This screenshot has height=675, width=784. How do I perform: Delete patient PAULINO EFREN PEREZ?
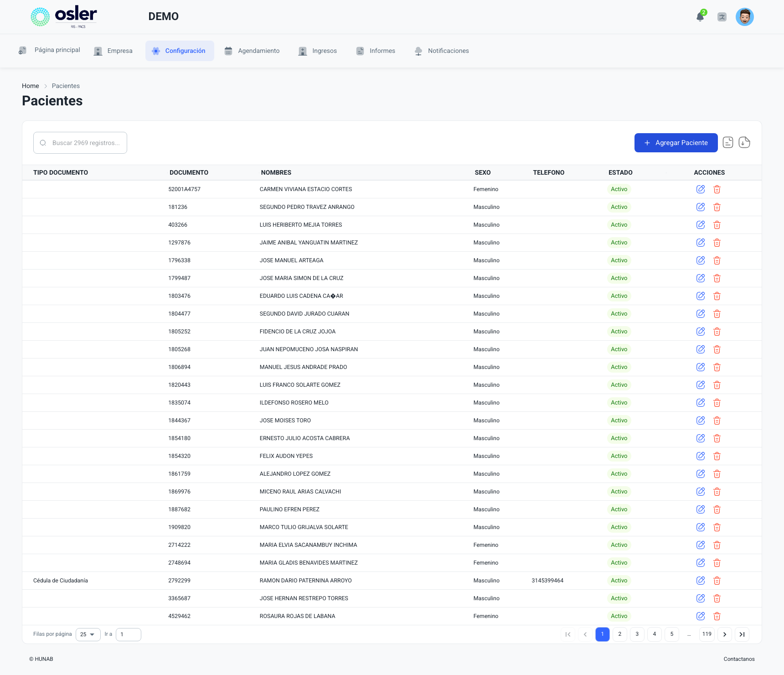(x=717, y=509)
